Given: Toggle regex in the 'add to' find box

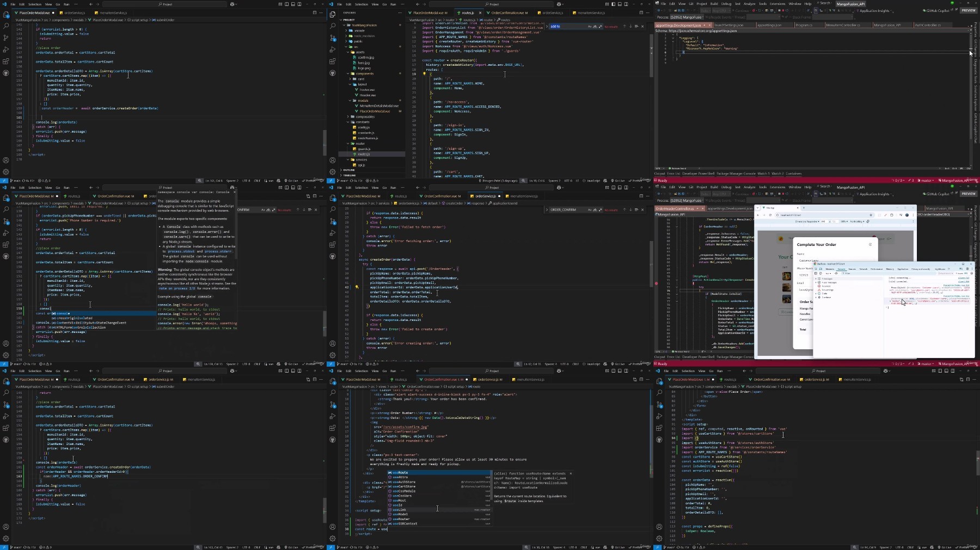Looking at the screenshot, I should tap(601, 26).
